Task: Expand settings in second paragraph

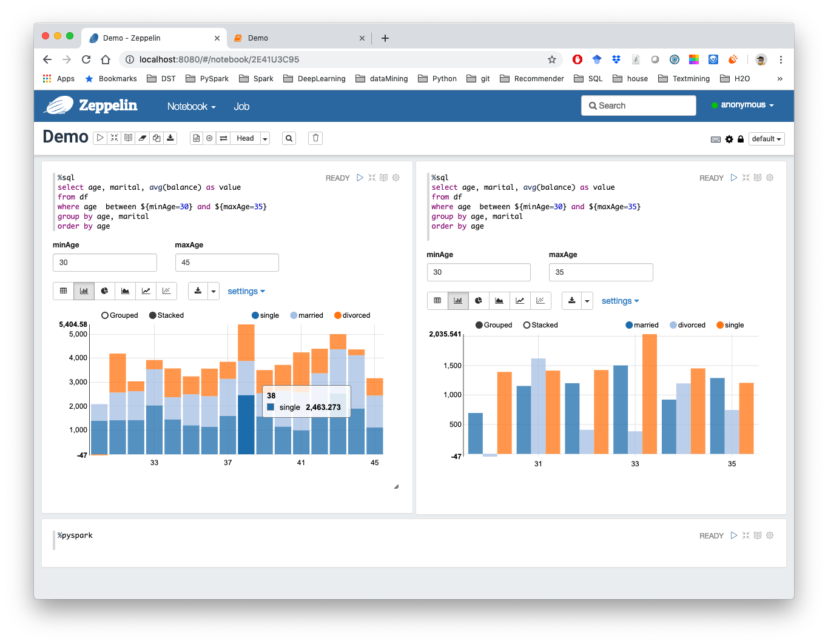Action: 620,301
